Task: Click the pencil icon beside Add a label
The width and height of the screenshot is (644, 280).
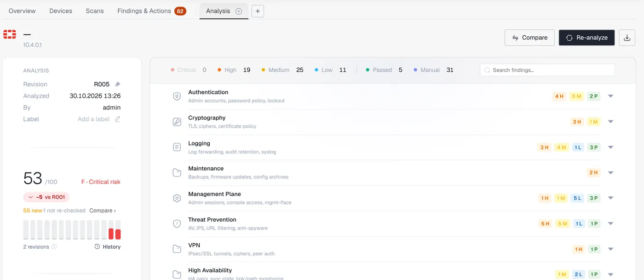Action: click(x=117, y=119)
